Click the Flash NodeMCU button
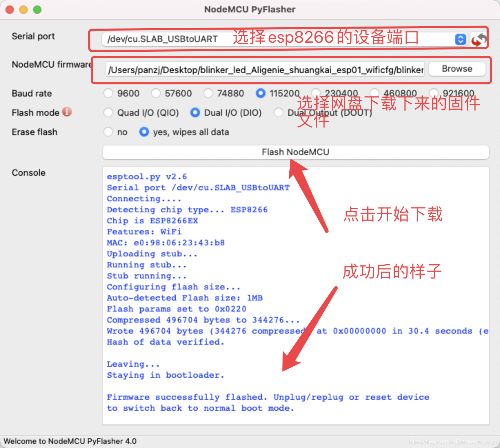The image size is (500, 448). [x=296, y=152]
